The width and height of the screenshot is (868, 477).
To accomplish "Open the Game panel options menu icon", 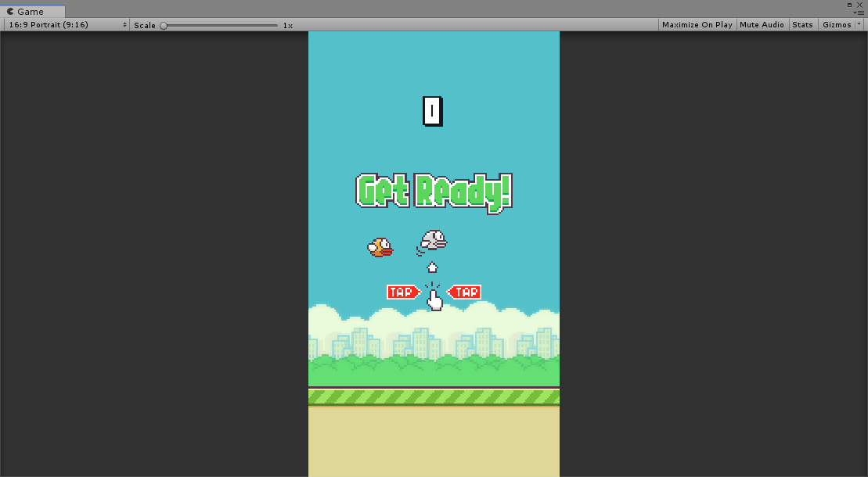I will tap(859, 13).
